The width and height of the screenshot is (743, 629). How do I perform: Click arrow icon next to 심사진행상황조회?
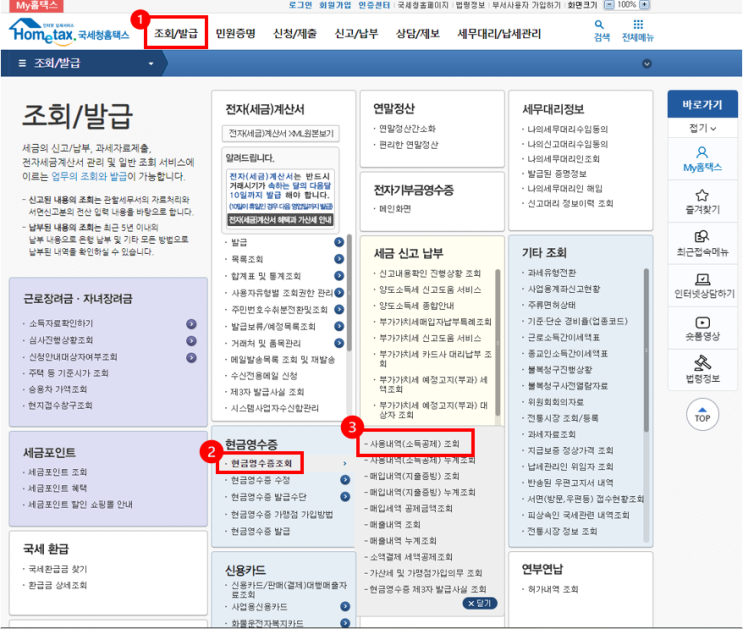point(191,341)
